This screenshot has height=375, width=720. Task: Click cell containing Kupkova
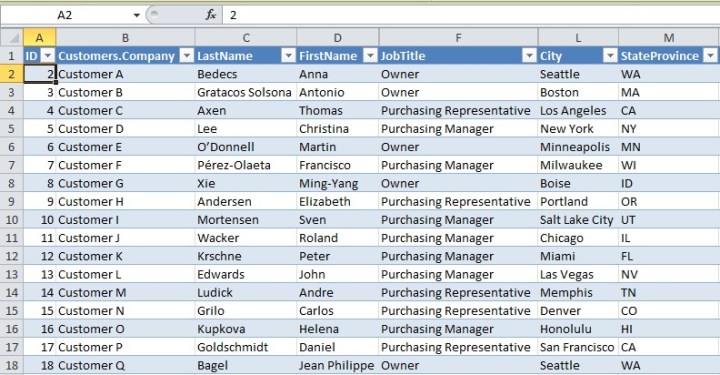tap(246, 329)
